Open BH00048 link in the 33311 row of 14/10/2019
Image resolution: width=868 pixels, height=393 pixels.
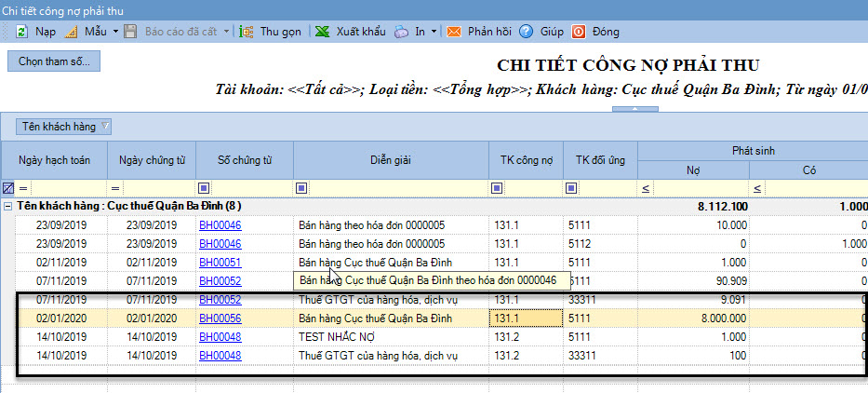tap(220, 356)
